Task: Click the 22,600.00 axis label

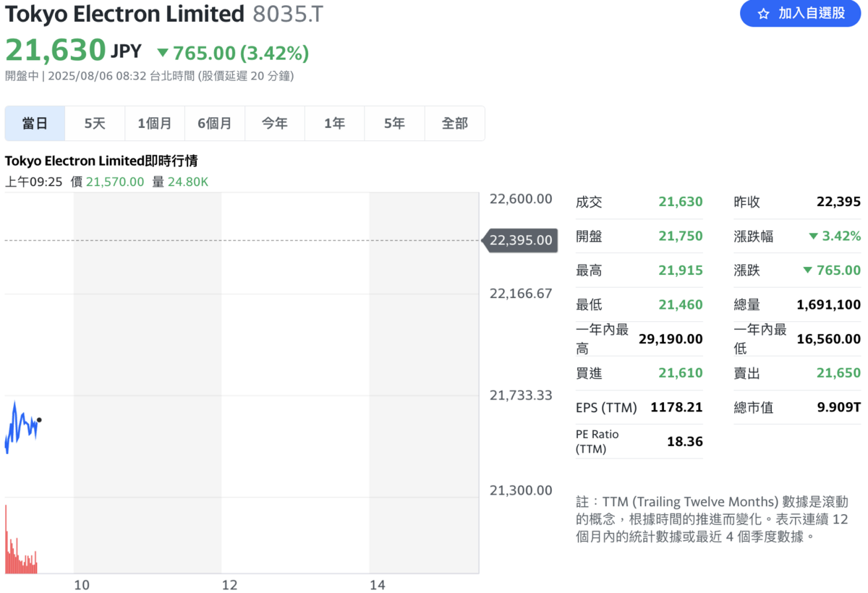Action: tap(521, 199)
